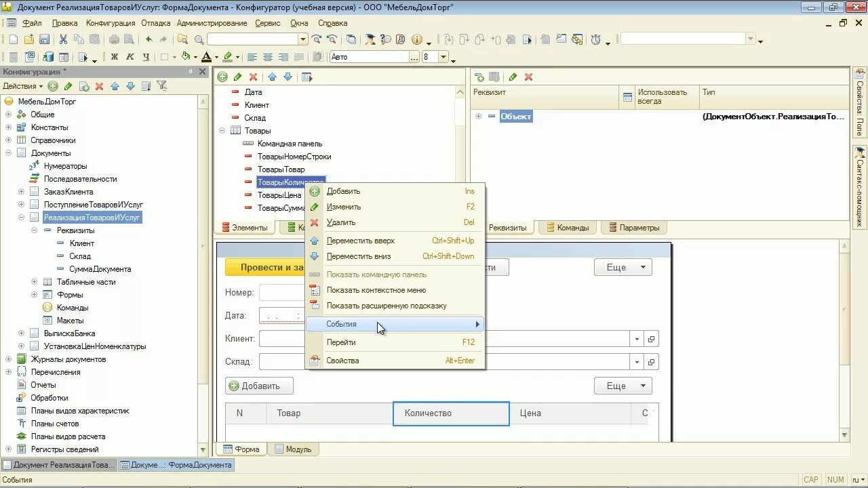Open the Действия dropdown menu

coord(22,86)
